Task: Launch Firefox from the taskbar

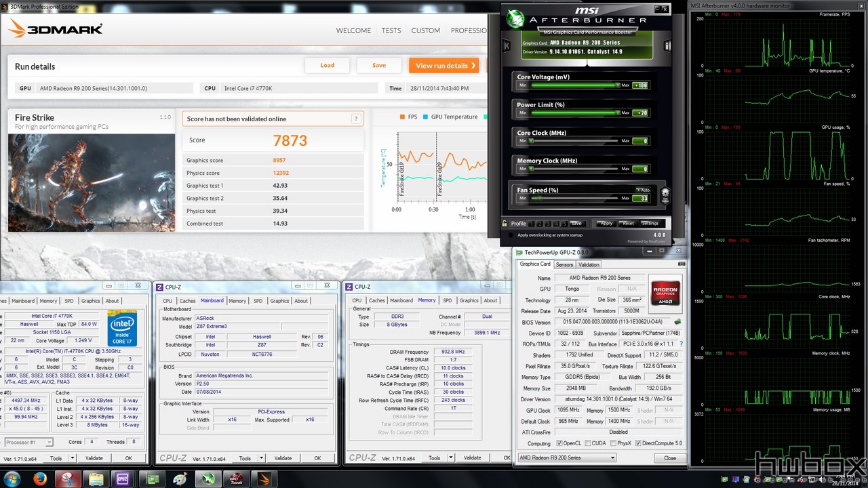Action: (x=39, y=479)
